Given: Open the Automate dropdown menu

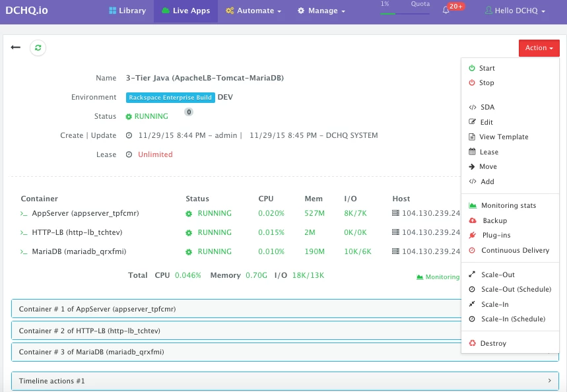Looking at the screenshot, I should (x=253, y=11).
